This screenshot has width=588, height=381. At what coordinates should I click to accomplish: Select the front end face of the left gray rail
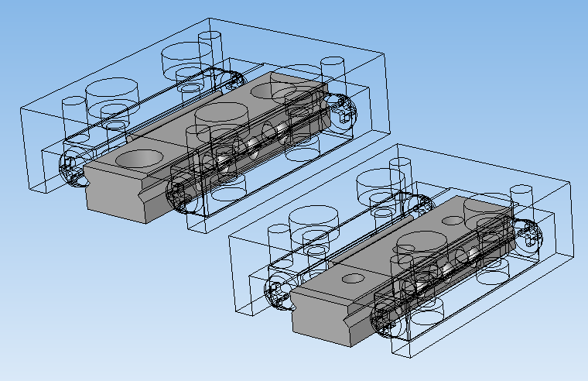pos(115,195)
